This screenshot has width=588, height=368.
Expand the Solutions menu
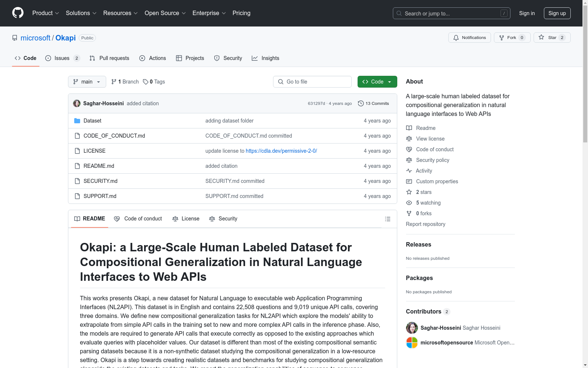[x=81, y=13]
